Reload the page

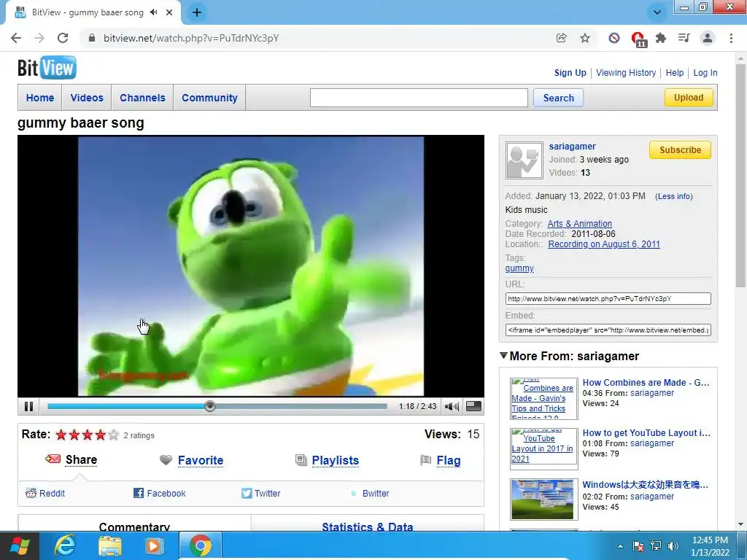(63, 38)
